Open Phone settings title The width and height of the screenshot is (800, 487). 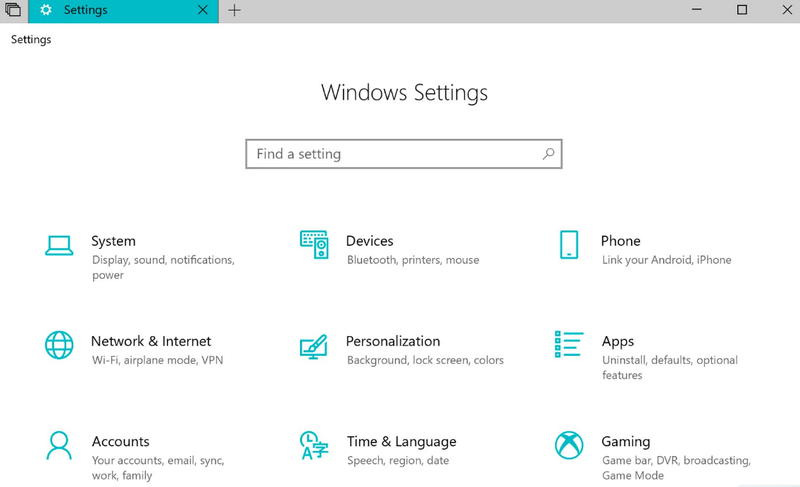(620, 241)
